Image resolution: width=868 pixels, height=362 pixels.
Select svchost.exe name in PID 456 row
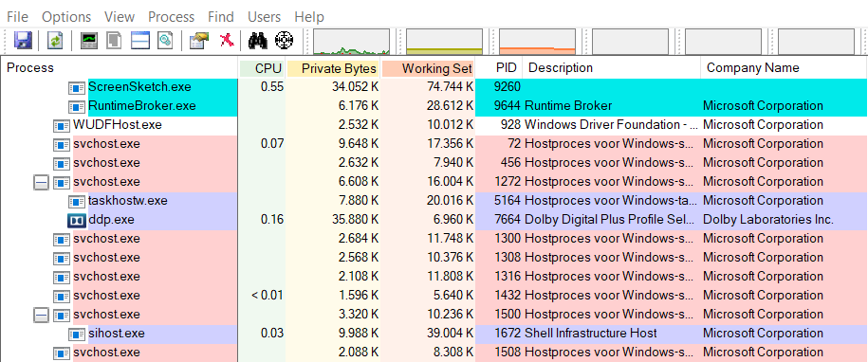106,163
